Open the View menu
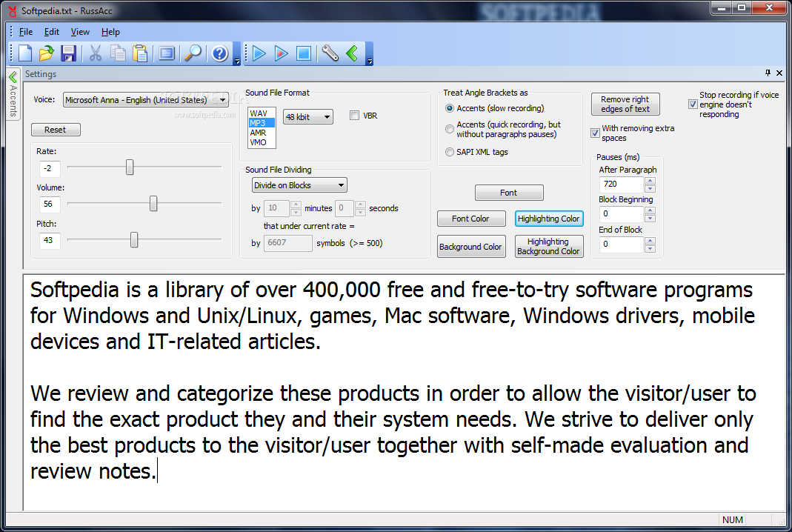Image resolution: width=792 pixels, height=532 pixels. tap(80, 32)
